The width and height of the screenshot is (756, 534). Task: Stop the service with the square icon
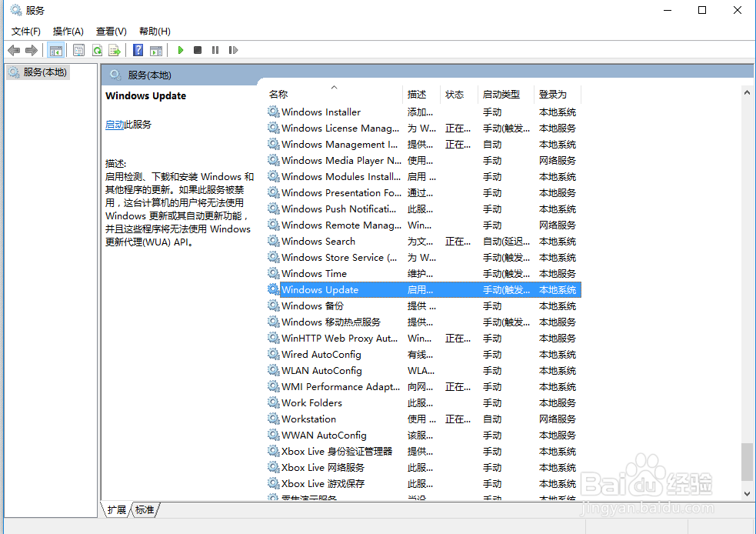click(197, 50)
